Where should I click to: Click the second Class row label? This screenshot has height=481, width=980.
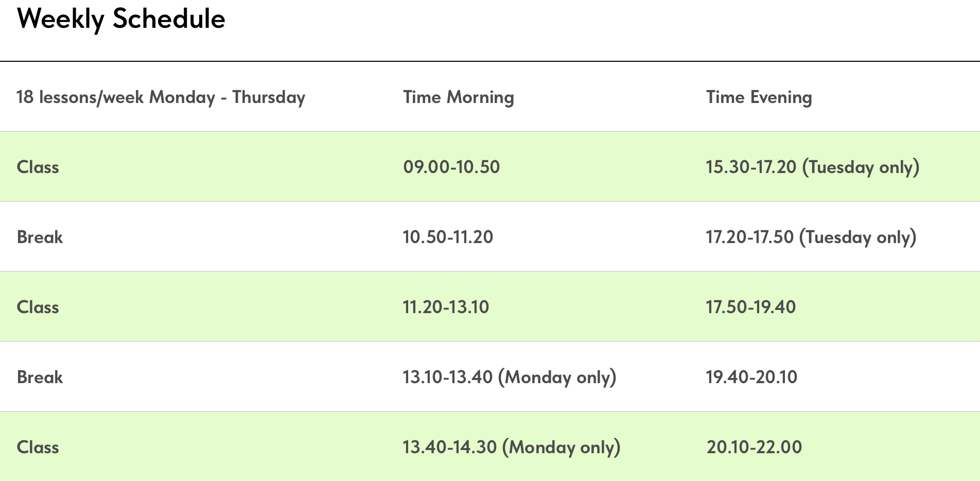(38, 307)
